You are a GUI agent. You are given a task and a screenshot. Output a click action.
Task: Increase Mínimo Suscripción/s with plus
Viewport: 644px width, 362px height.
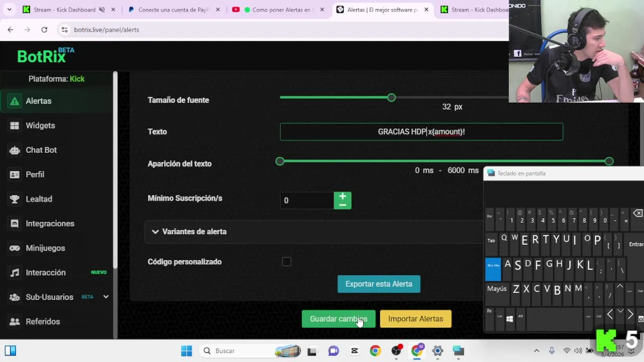click(343, 196)
